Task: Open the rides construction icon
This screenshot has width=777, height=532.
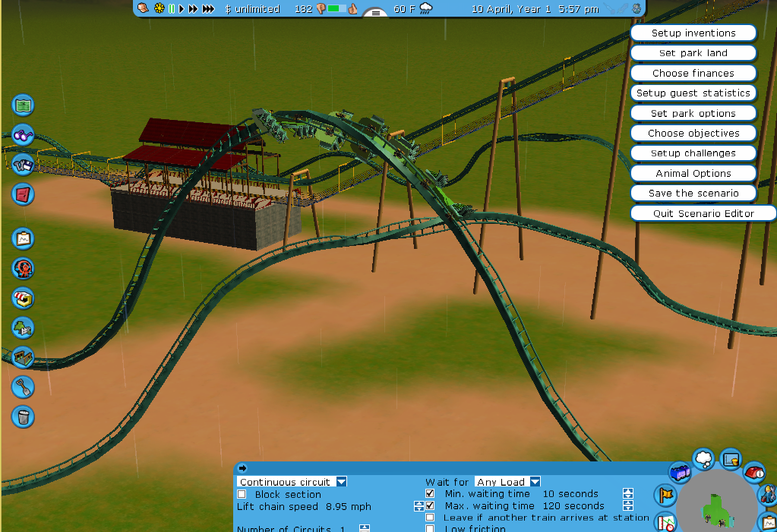Action: click(24, 268)
